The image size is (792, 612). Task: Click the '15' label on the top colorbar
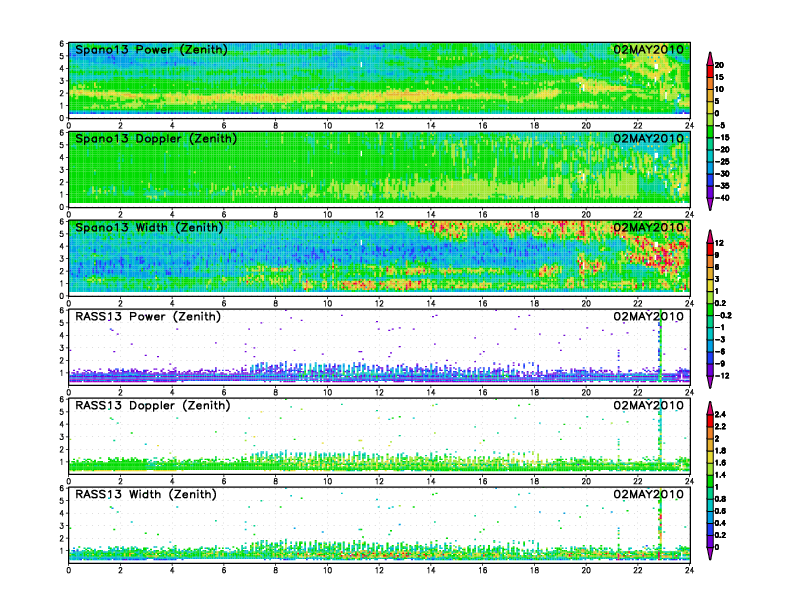tap(719, 77)
